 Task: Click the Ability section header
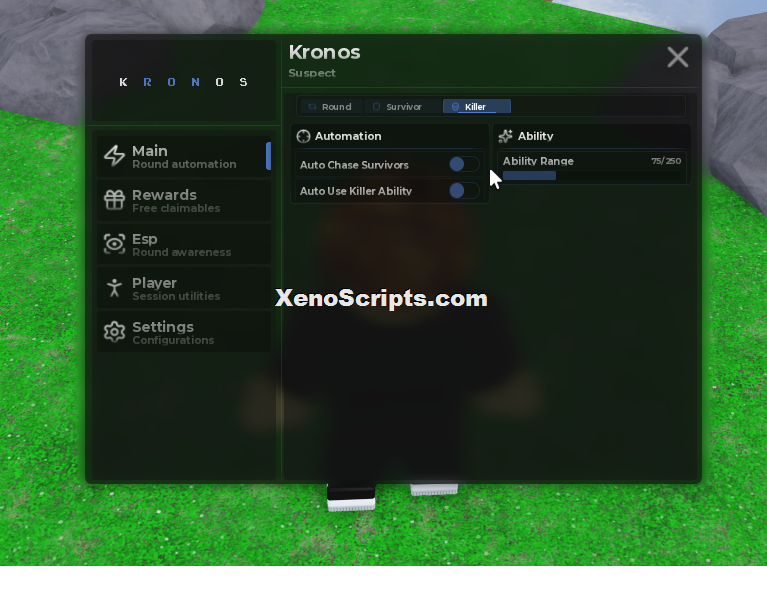click(592, 136)
